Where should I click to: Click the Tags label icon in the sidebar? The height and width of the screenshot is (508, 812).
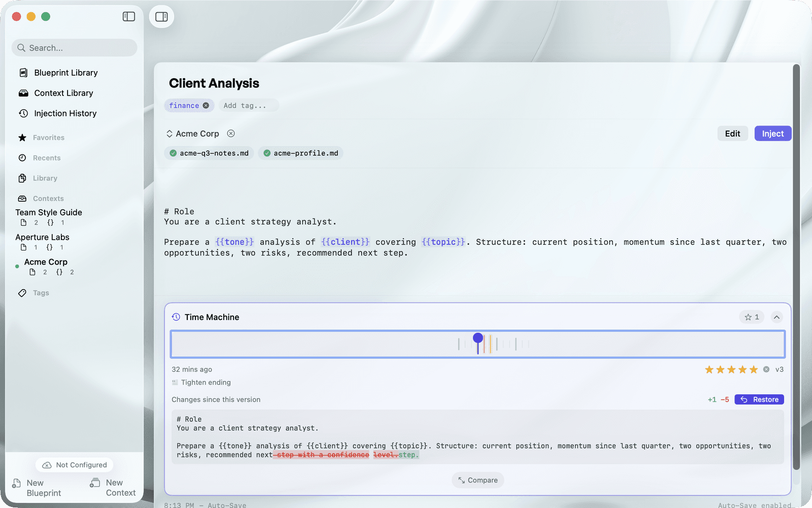click(x=22, y=293)
